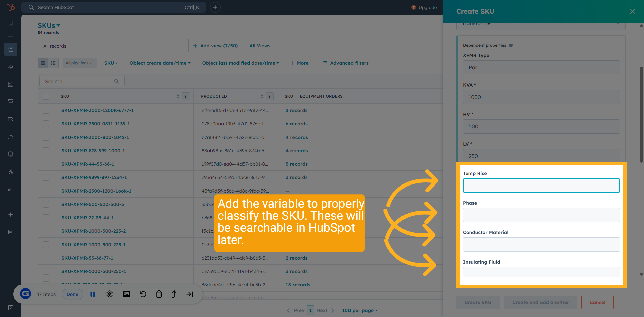Click the screenshot image icon in recorder toolbar
644x317 pixels.
tap(126, 294)
